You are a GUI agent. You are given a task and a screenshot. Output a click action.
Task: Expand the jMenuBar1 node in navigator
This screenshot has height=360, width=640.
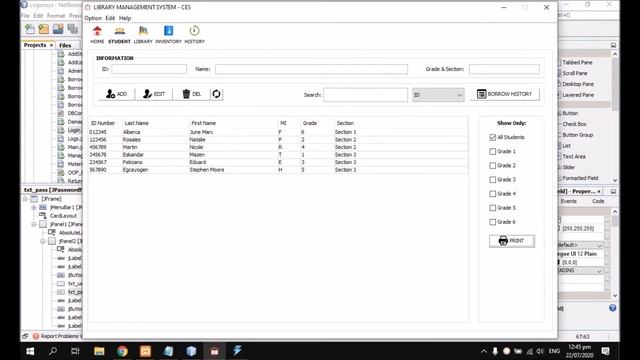point(34,207)
